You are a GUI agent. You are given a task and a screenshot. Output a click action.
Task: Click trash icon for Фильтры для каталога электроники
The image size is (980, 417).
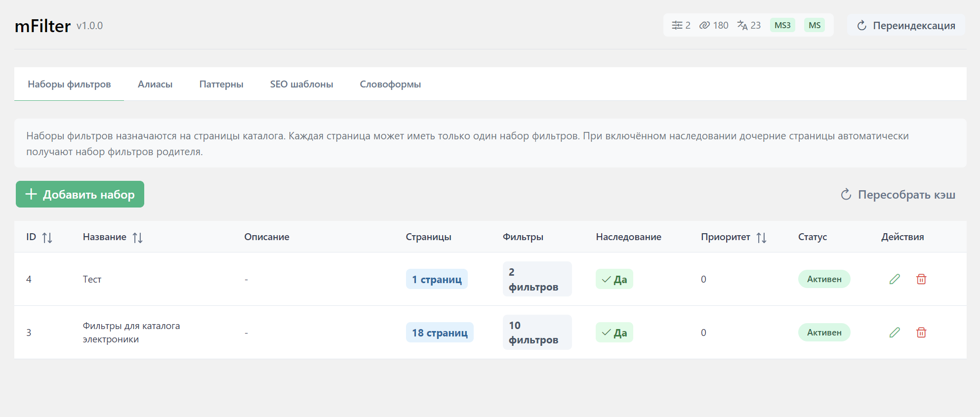coord(921,333)
